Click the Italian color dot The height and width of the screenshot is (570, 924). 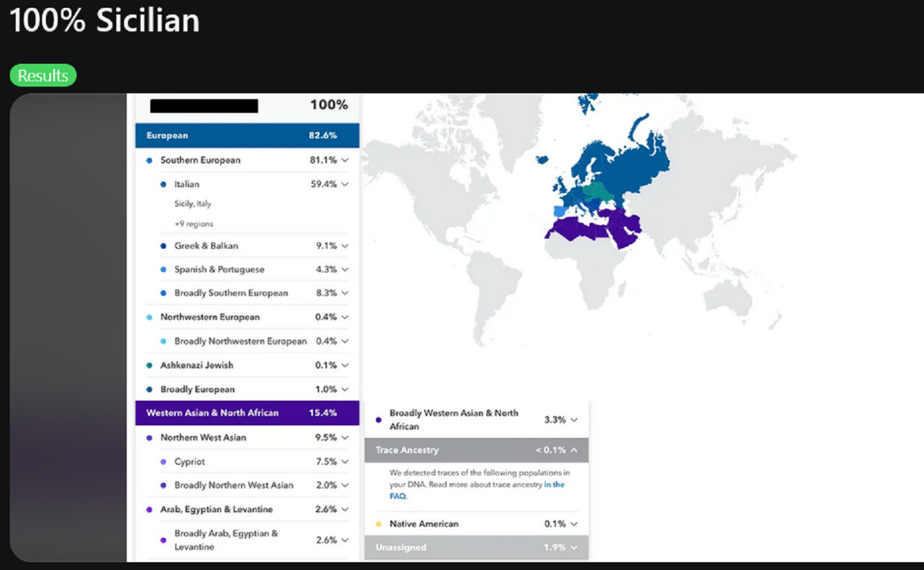[163, 185]
